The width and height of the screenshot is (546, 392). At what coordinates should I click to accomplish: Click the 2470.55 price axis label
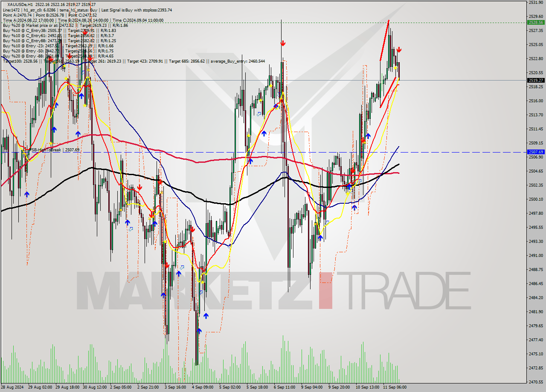click(x=536, y=382)
